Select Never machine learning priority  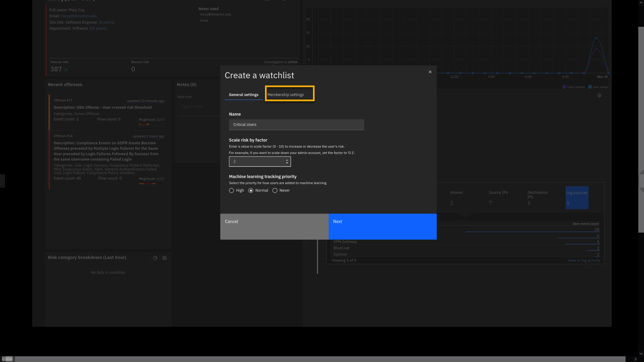pos(275,190)
